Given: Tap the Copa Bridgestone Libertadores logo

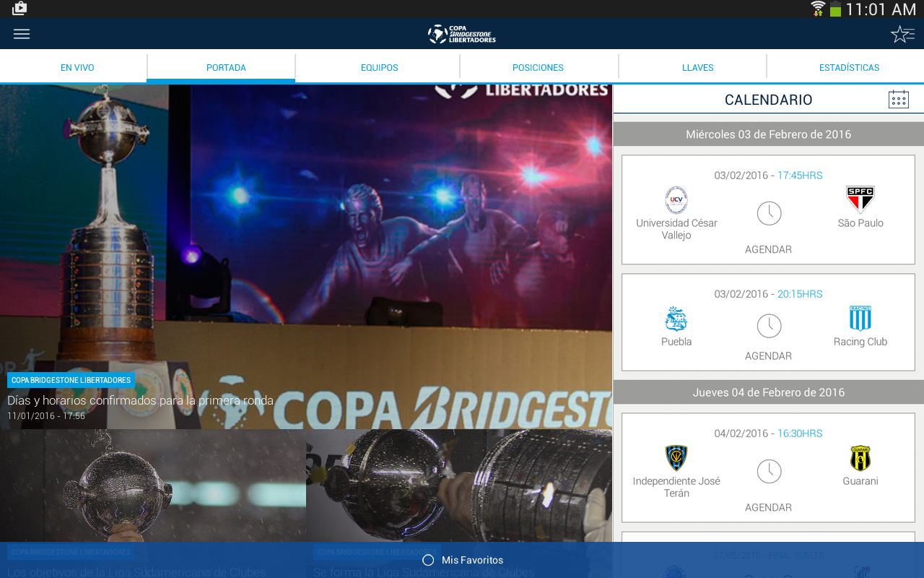Looking at the screenshot, I should (x=462, y=34).
